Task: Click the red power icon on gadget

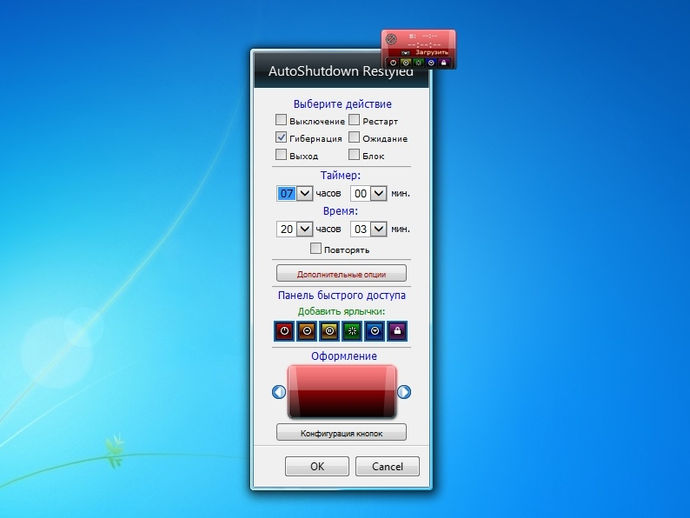Action: (393, 63)
